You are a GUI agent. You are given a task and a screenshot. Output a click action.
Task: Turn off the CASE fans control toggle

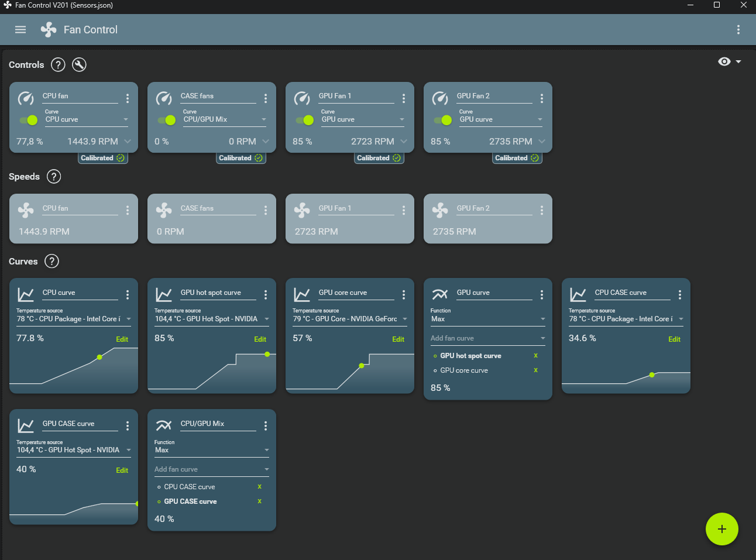(x=166, y=120)
